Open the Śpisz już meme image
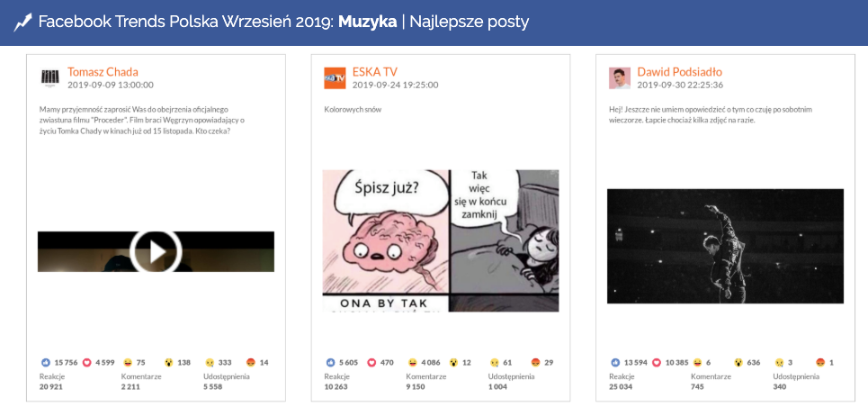Screen dimensions: 868x416 pos(441,241)
